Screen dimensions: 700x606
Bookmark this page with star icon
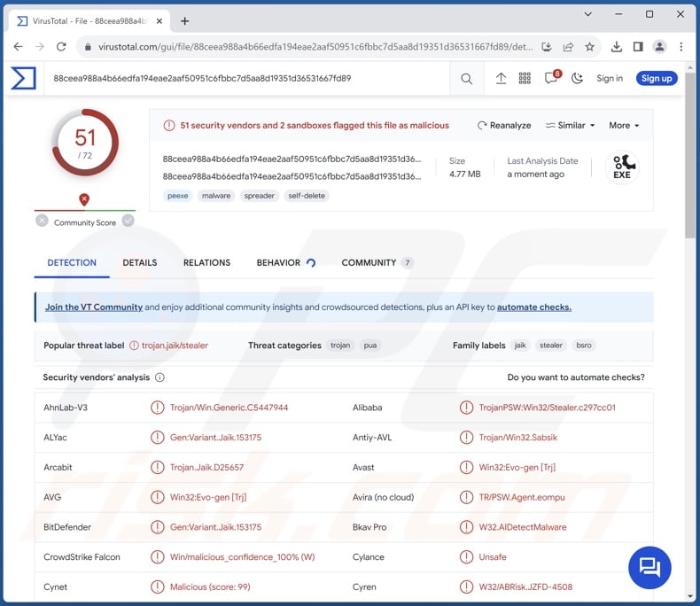pos(590,47)
